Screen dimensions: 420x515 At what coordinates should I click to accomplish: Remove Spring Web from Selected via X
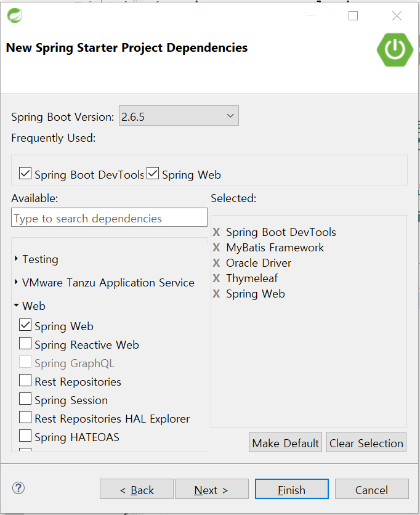216,294
